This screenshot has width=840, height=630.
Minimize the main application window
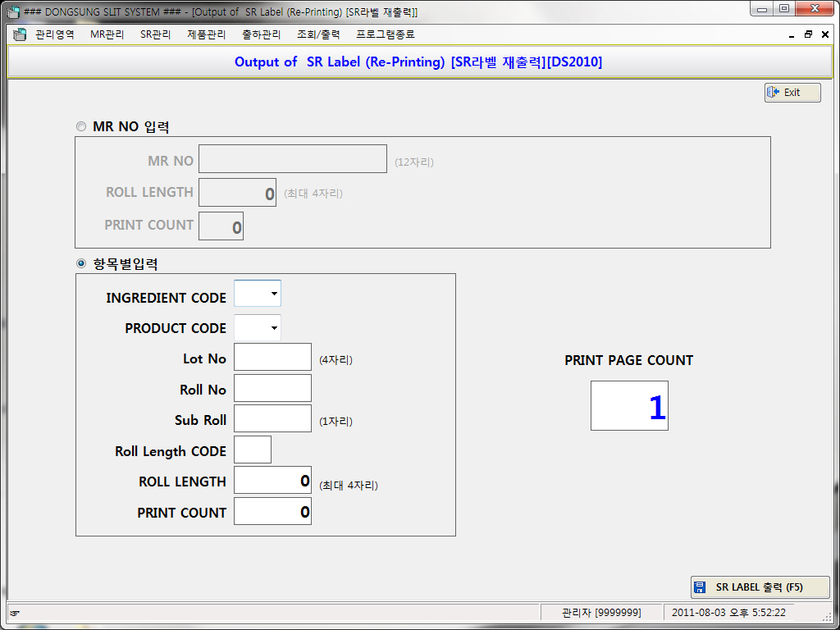[762, 9]
